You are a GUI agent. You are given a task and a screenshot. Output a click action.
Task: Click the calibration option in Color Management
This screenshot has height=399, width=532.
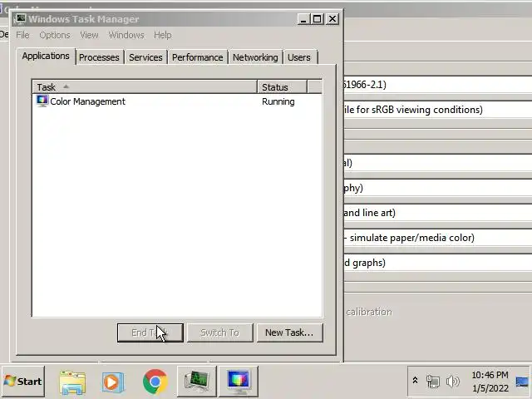[369, 312]
